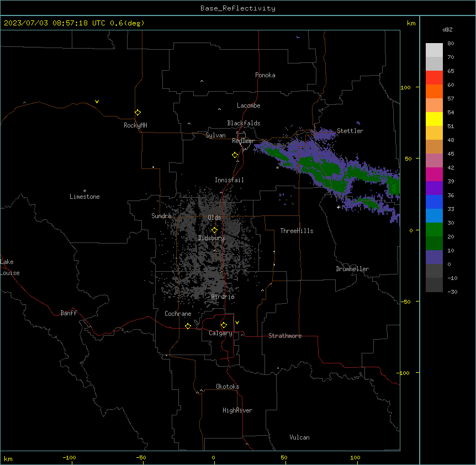Image resolution: width=476 pixels, height=465 pixels.
Task: Select the Sylvan label
Action: tap(215, 135)
